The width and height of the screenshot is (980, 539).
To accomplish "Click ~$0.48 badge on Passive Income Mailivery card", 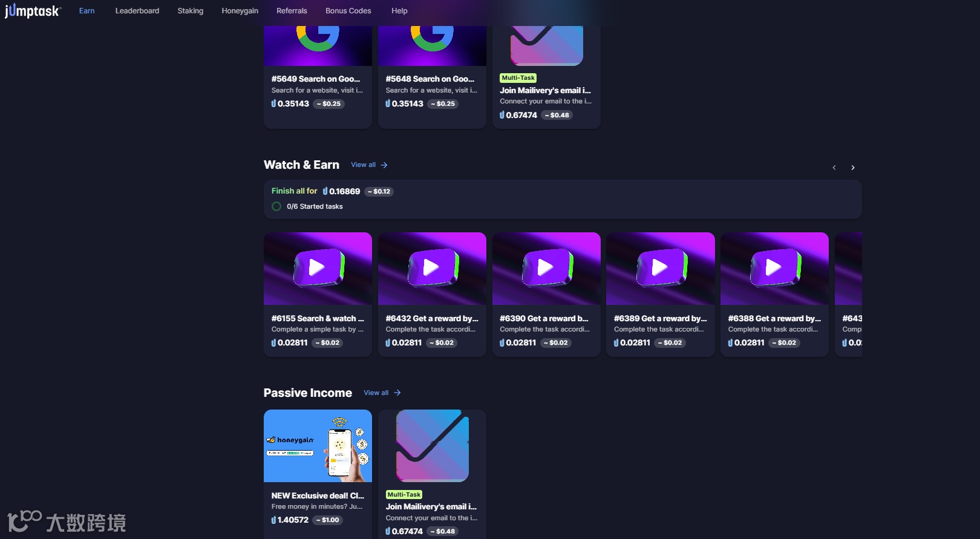I will click(443, 531).
